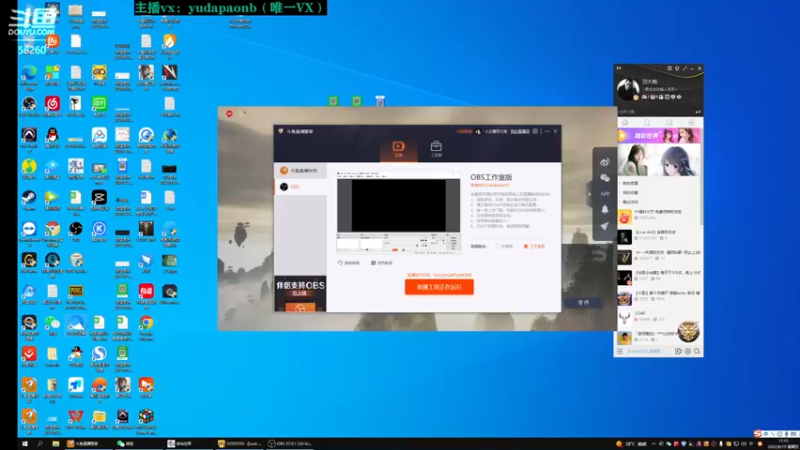The width and height of the screenshot is (800, 450).
Task: Click the taskbar search icon
Action: (40, 444)
